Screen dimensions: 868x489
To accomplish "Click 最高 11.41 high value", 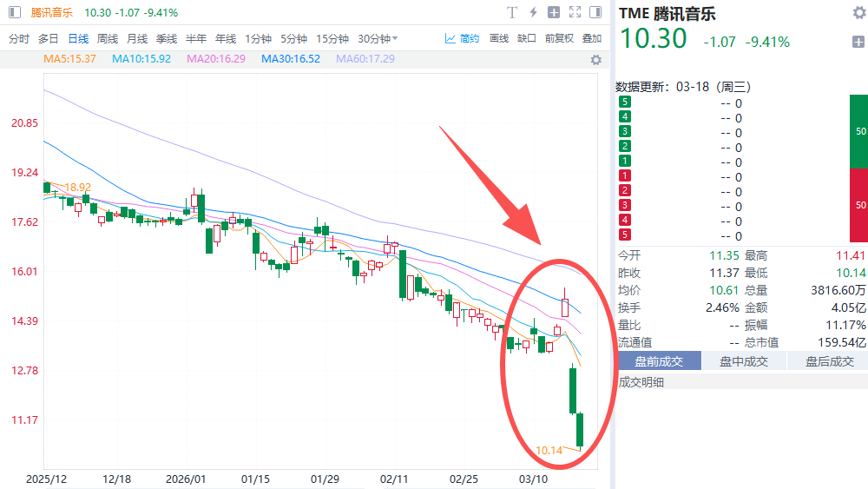I will [x=851, y=255].
